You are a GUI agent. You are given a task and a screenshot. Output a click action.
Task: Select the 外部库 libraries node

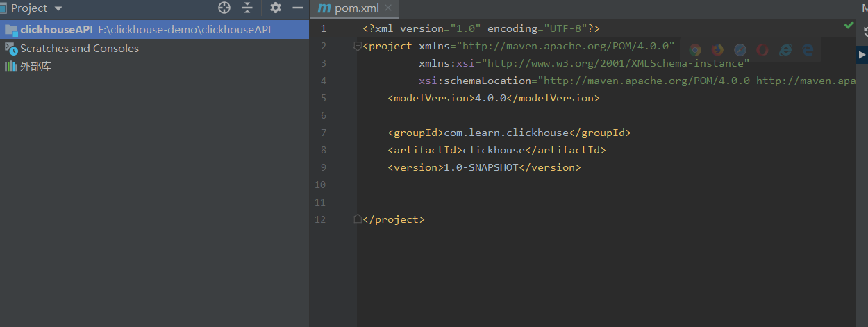[35, 67]
